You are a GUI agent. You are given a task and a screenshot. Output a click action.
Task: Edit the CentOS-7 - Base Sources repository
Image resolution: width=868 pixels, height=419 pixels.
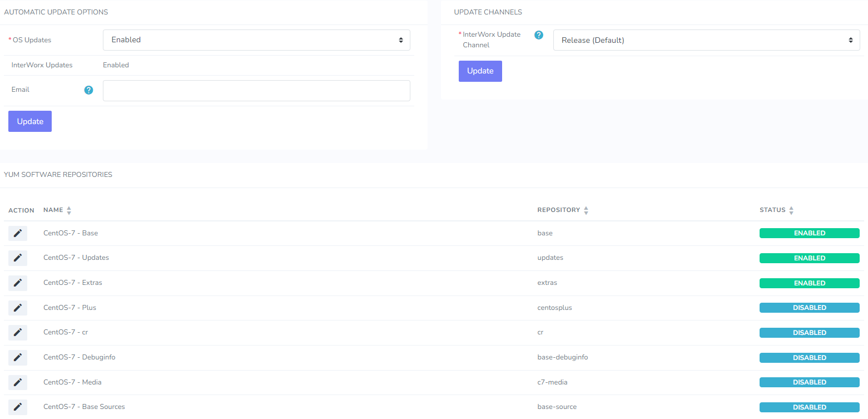pos(17,407)
